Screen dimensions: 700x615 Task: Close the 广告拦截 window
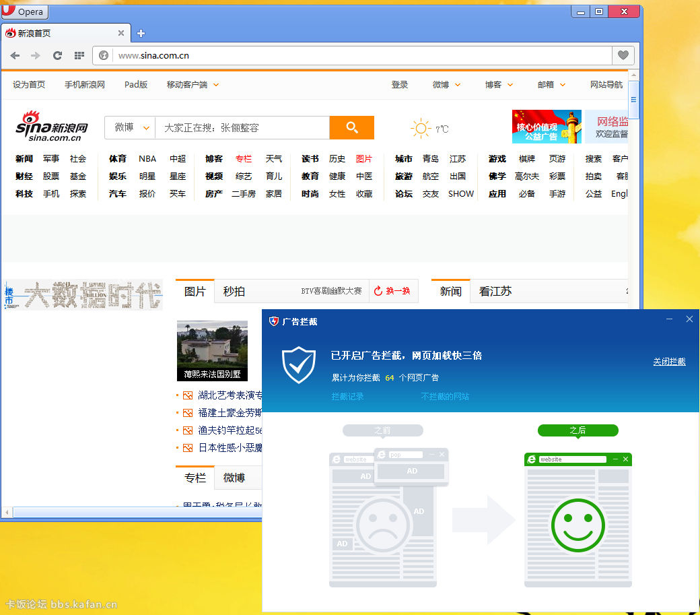click(x=689, y=319)
